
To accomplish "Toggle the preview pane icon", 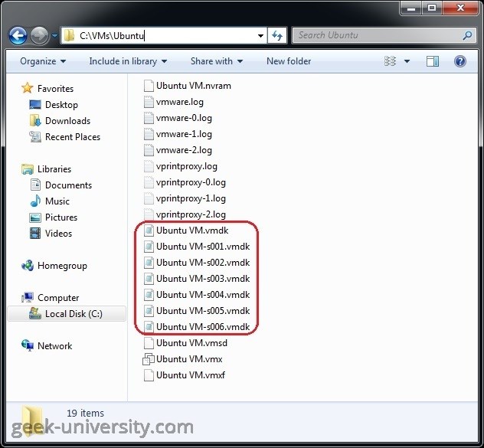I will coord(433,61).
